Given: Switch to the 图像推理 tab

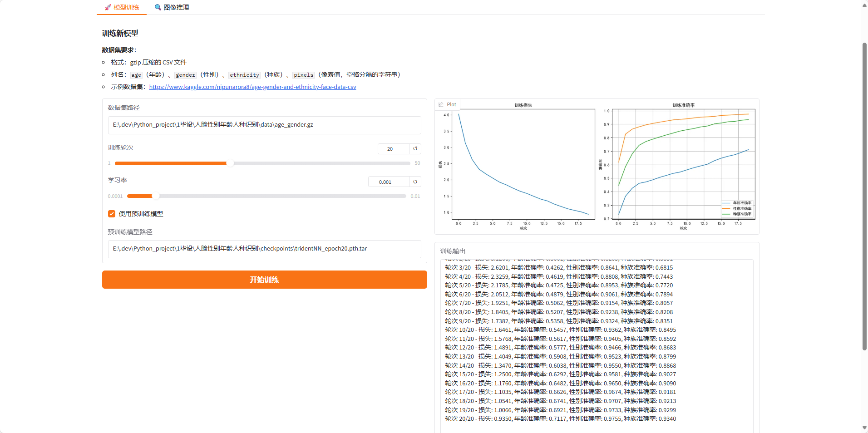Looking at the screenshot, I should pyautogui.click(x=176, y=7).
